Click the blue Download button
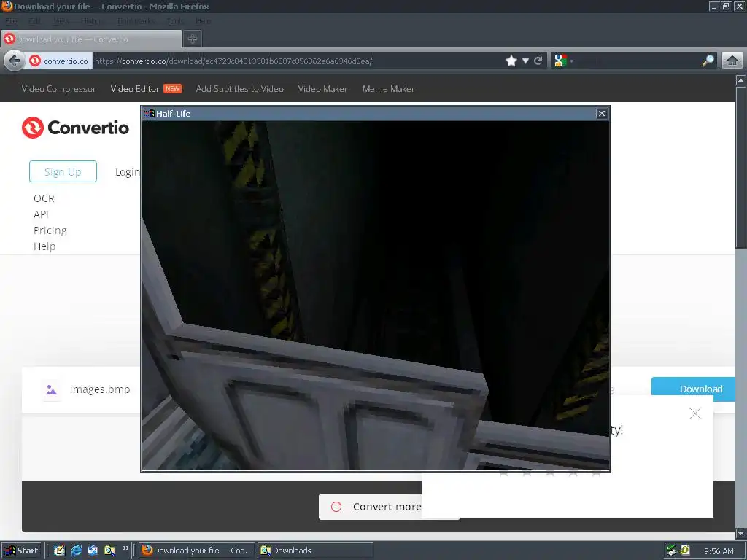The height and width of the screenshot is (560, 747). point(693,389)
